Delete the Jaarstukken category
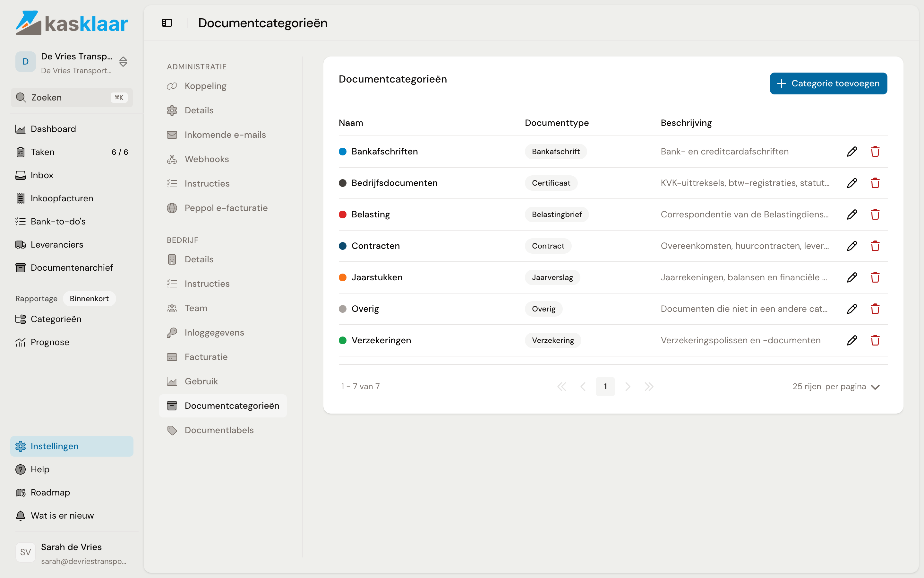This screenshot has width=924, height=578. click(x=875, y=277)
